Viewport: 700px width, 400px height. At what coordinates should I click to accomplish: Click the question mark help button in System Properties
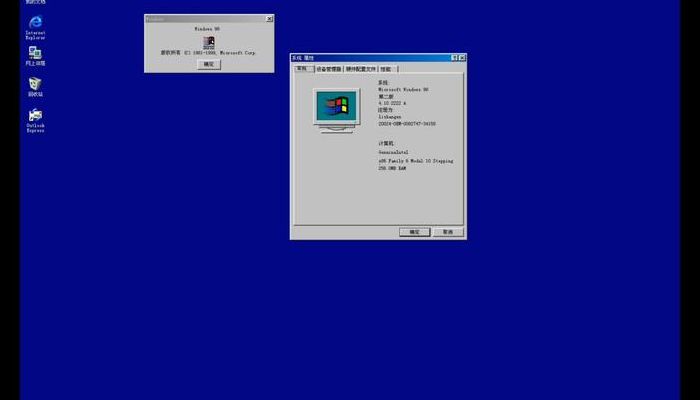[454, 58]
